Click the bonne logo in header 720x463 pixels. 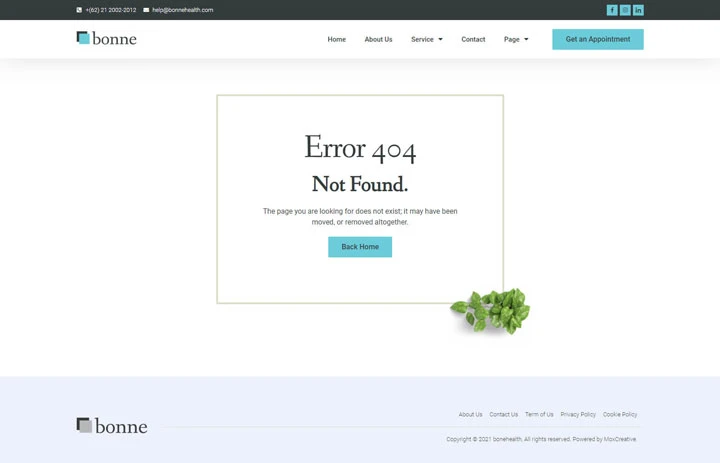(x=106, y=39)
